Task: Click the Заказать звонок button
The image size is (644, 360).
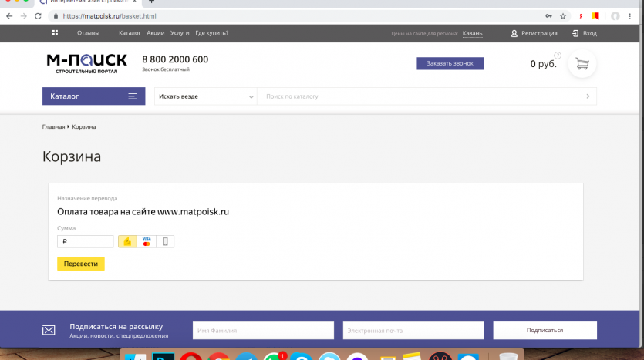Action: [x=450, y=63]
